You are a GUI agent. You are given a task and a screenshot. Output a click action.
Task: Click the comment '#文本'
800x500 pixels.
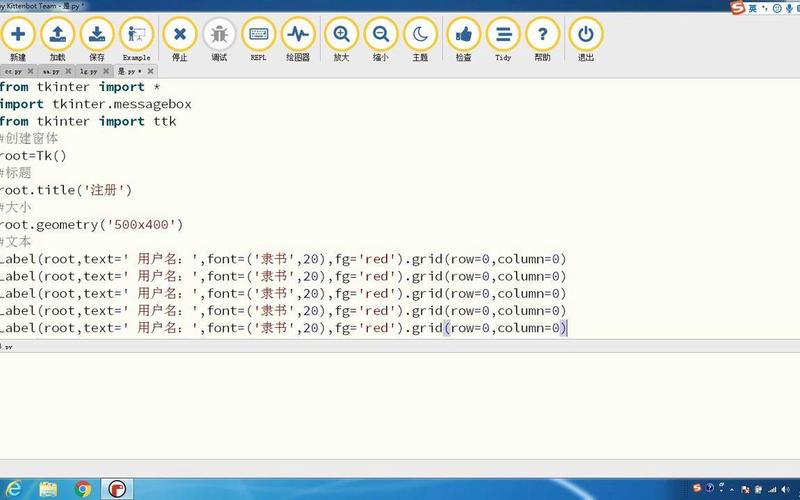click(16, 242)
